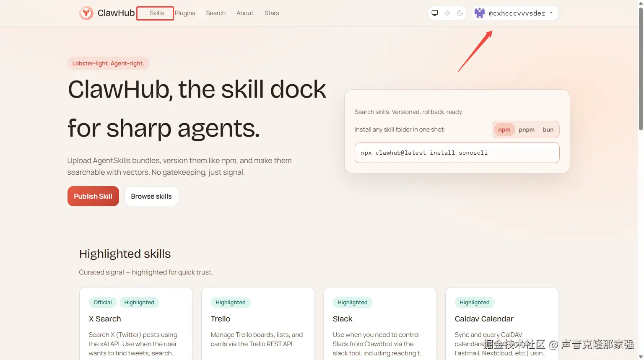The height and width of the screenshot is (360, 644).
Task: Click the purple user avatar icon
Action: tap(480, 13)
